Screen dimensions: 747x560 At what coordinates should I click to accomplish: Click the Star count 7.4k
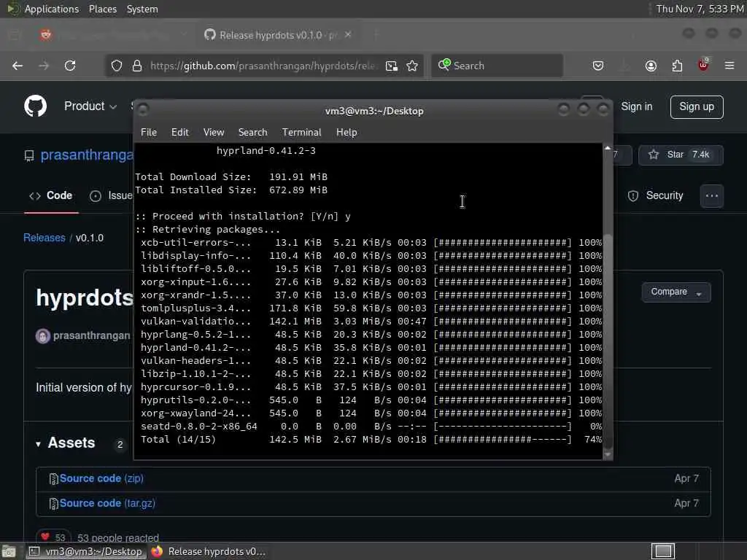point(701,155)
